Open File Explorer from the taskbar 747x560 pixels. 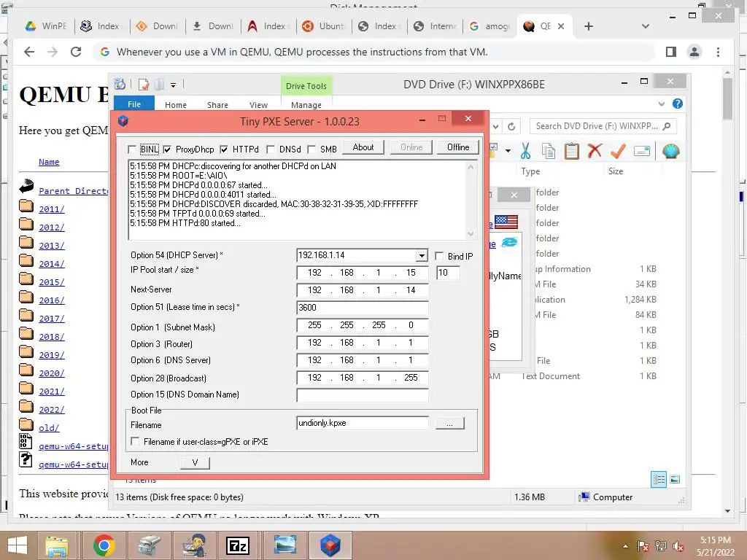point(57,545)
